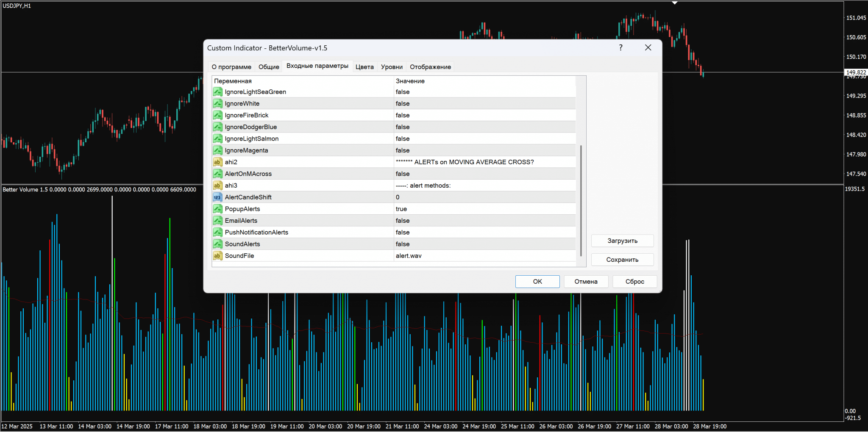Open the Уровни tab
868x432 pixels.
[x=392, y=67]
